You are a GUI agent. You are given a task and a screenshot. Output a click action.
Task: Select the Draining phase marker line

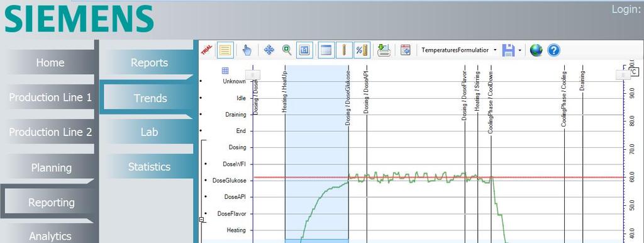coord(582,81)
